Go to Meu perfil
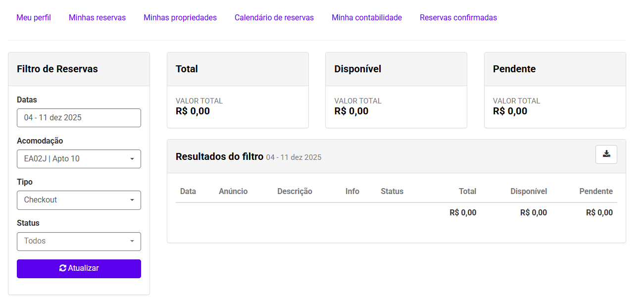 point(34,18)
